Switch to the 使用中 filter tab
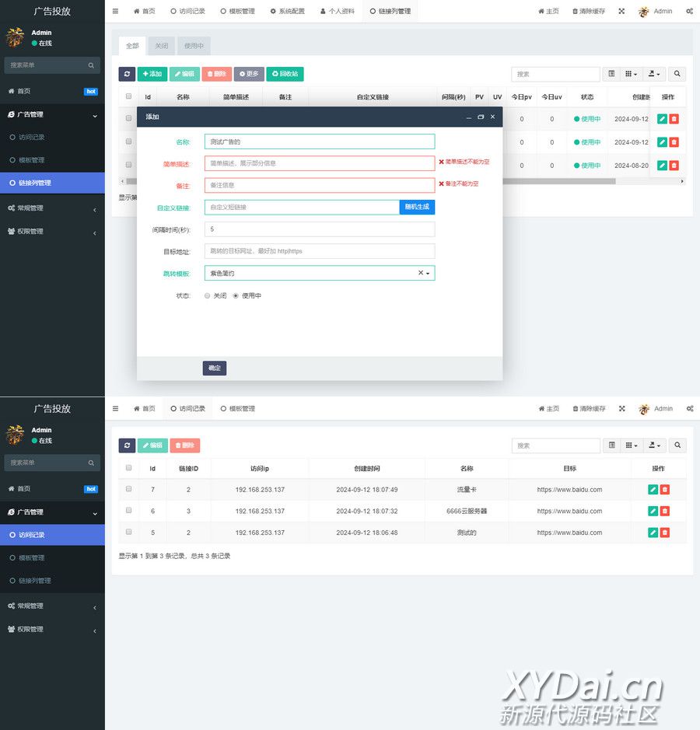The image size is (700, 730). pos(194,46)
